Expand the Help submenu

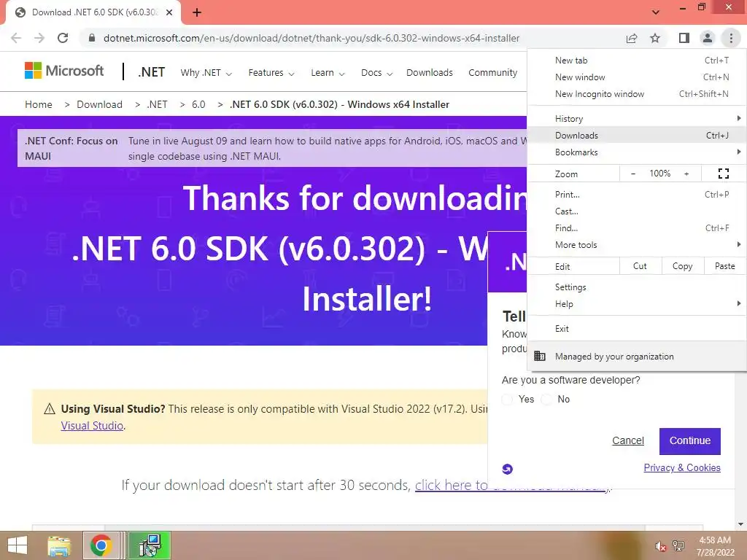(x=637, y=304)
